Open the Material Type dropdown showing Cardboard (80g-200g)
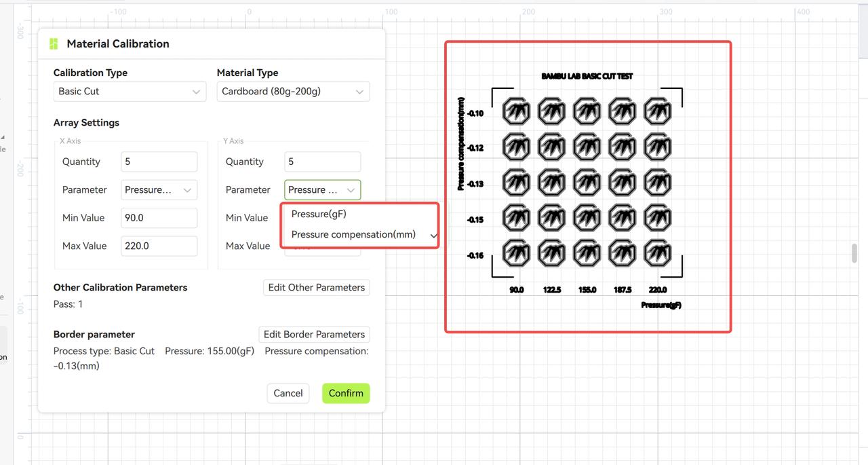 293,92
